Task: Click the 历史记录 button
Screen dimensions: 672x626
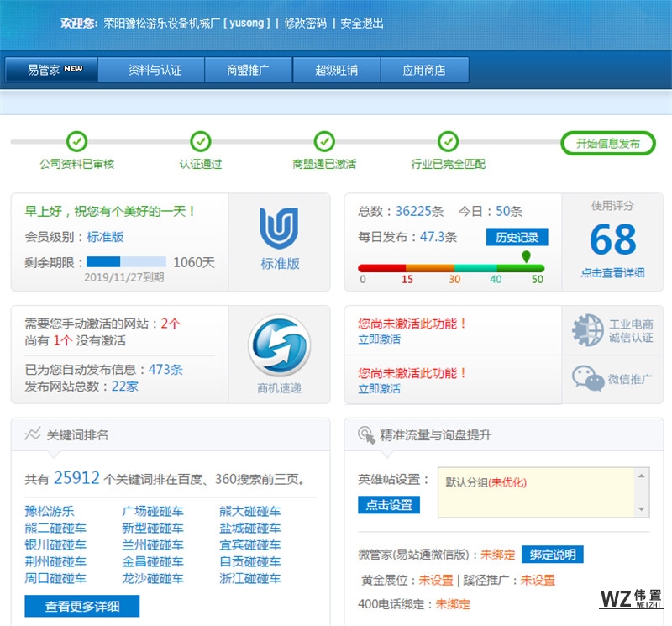Action: tap(517, 237)
